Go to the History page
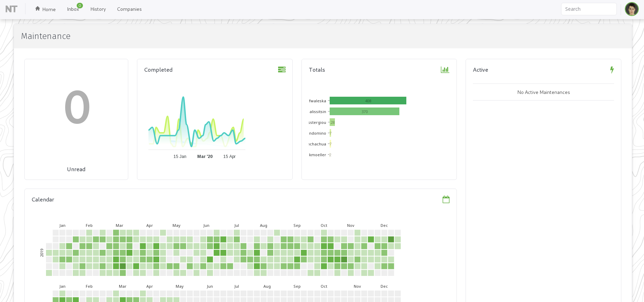This screenshot has width=644, height=302. coord(98,9)
